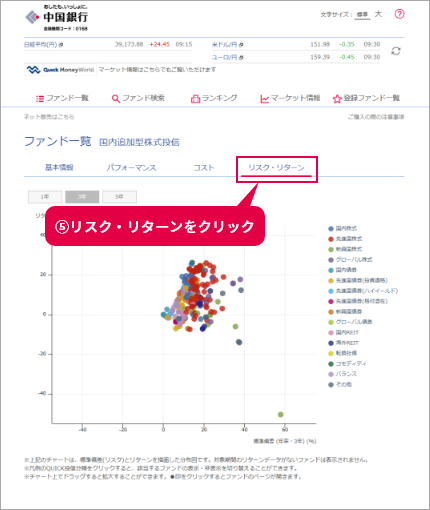Open ランキング icon in navigation
This screenshot has width=430, height=510.
tap(195, 99)
